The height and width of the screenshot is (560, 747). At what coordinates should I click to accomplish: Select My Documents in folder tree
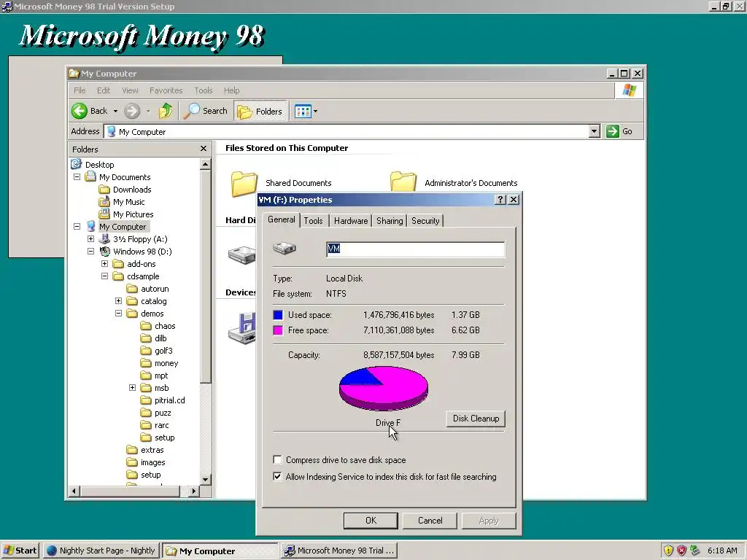click(125, 177)
